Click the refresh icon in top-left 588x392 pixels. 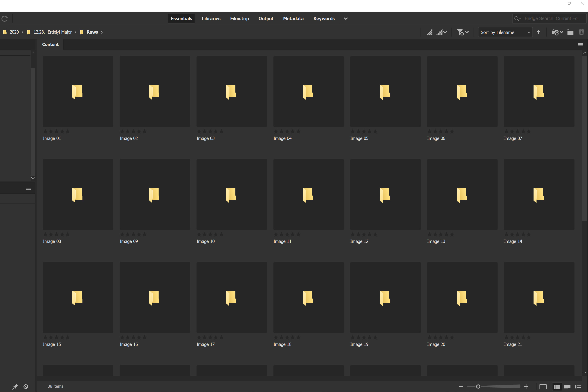4,18
